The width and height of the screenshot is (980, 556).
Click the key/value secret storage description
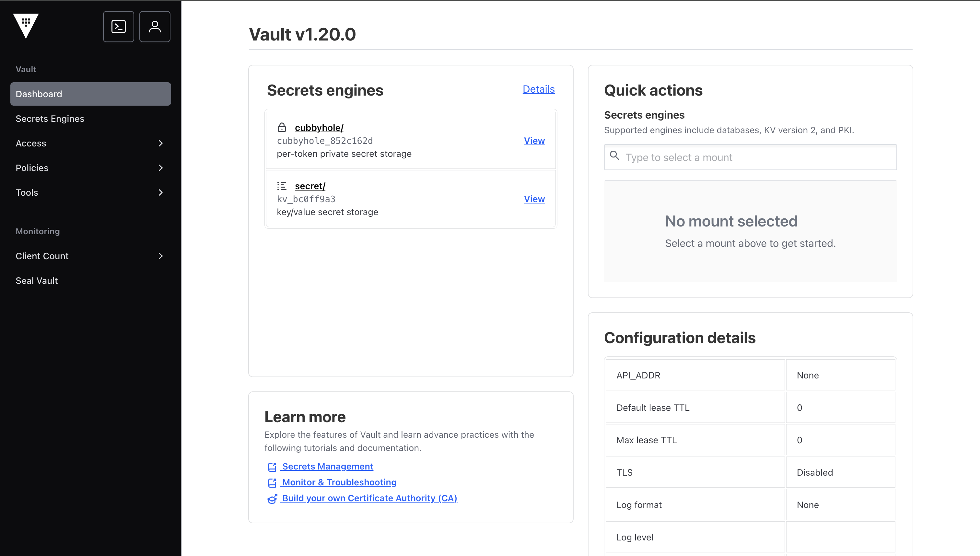pos(327,212)
